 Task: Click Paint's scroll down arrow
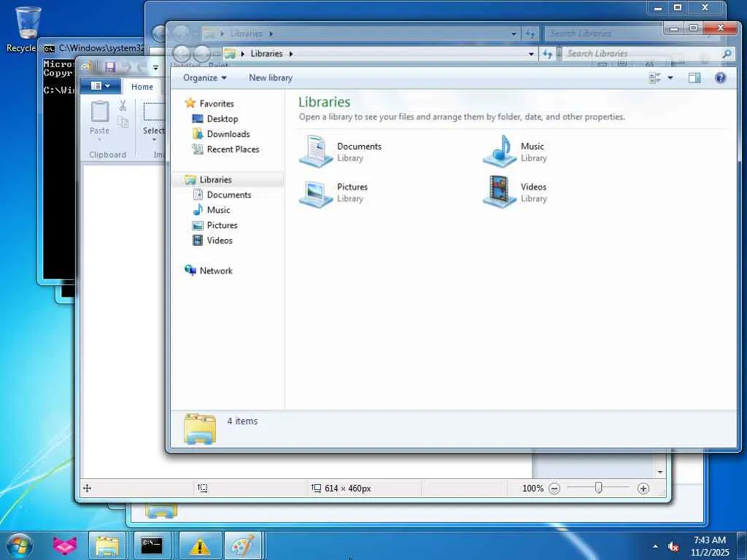click(x=660, y=472)
